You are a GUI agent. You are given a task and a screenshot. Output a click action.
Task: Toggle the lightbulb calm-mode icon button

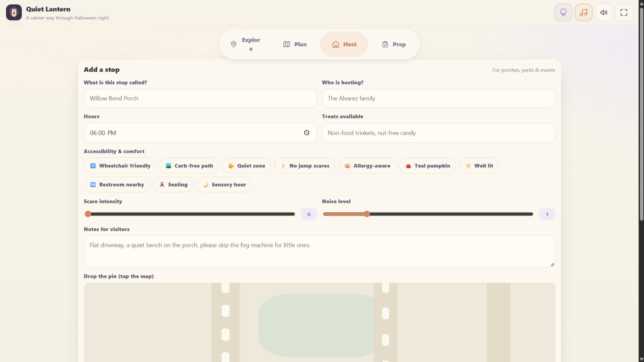563,12
